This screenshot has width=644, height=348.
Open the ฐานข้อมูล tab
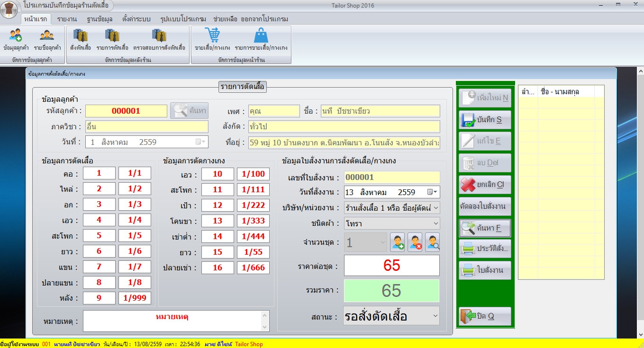[100, 19]
